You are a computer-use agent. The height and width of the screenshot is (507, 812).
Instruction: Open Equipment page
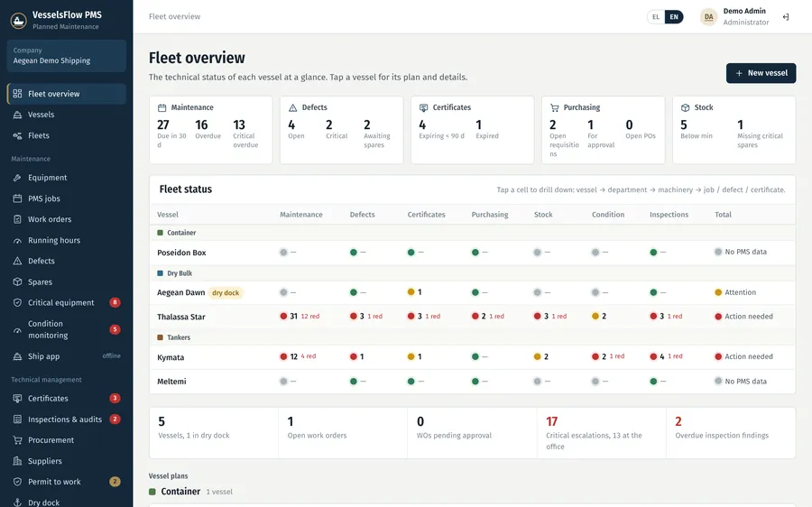coord(66,178)
